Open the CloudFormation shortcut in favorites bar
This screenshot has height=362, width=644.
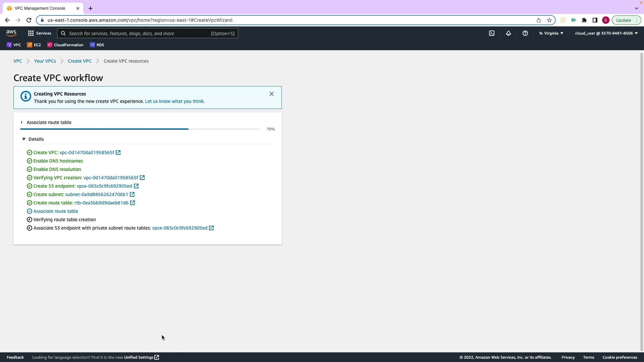pyautogui.click(x=65, y=45)
